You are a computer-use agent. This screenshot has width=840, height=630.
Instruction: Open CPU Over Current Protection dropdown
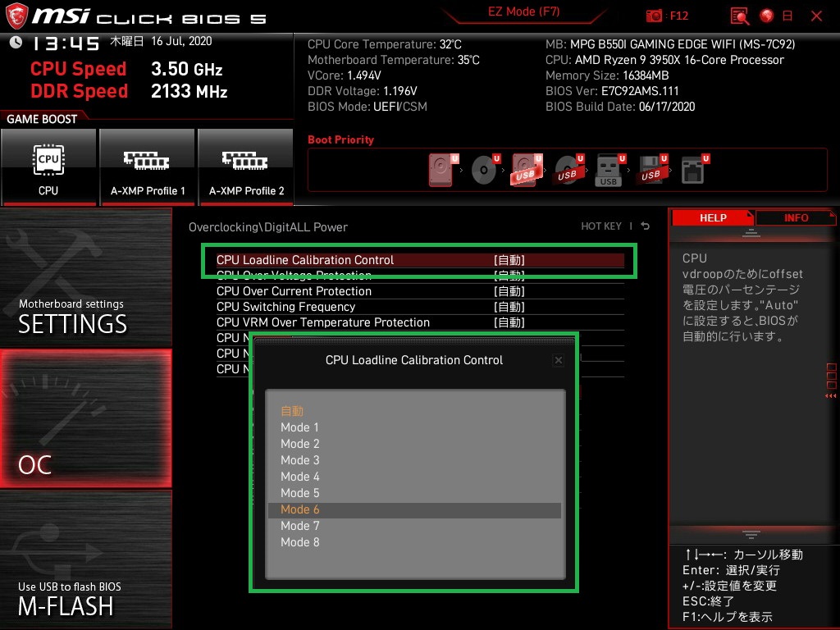420,291
